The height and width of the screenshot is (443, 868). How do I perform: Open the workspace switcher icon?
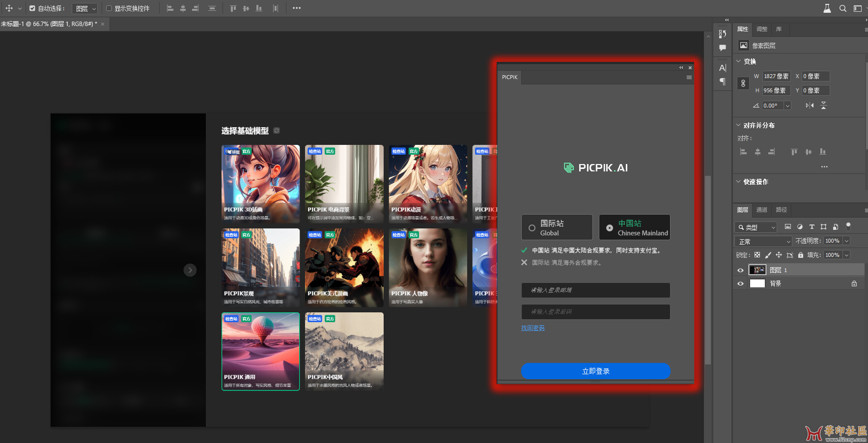point(858,8)
